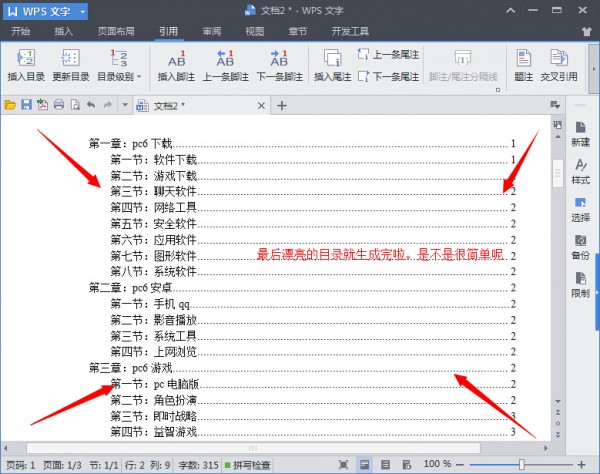
Task: Jump to next endnote (下一条尾注)
Action: click(388, 77)
